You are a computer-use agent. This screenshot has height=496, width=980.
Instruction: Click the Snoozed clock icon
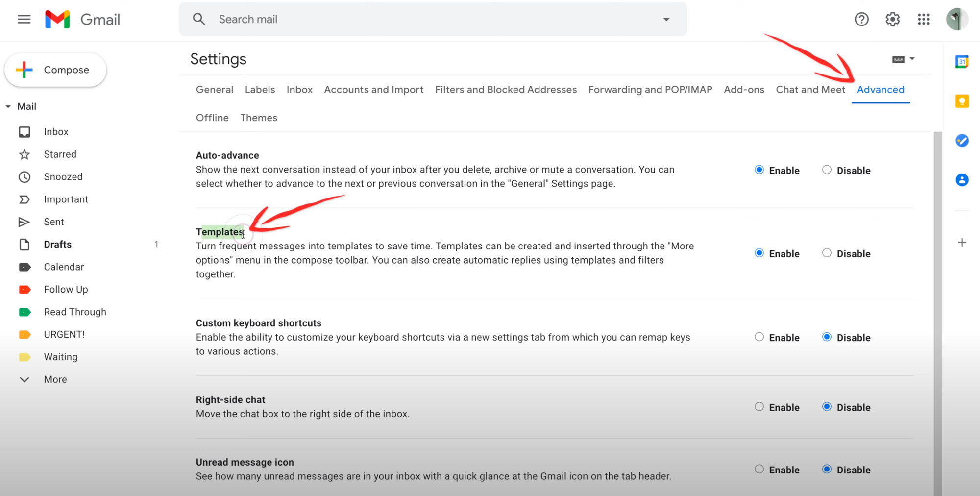24,177
